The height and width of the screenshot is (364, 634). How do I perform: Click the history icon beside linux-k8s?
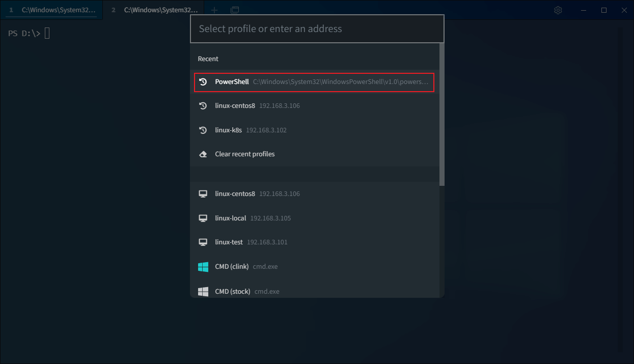tap(203, 130)
